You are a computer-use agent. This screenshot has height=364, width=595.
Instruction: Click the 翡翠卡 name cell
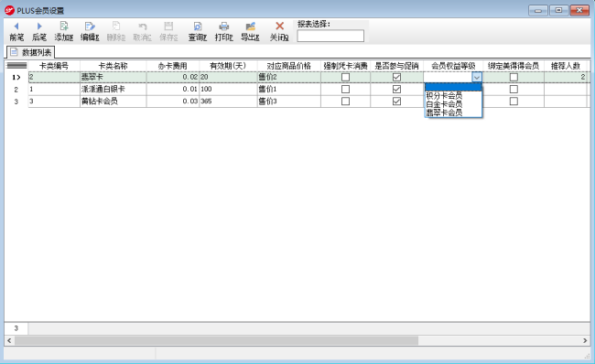114,77
